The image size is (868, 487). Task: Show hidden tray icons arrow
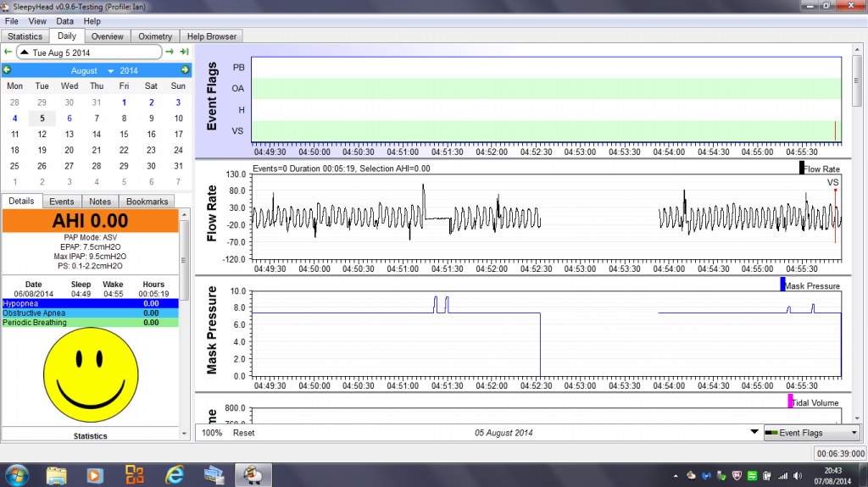676,475
